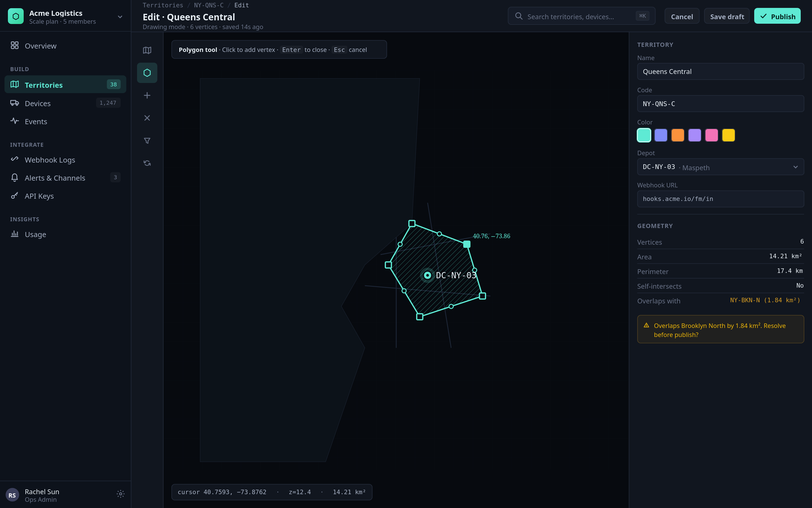Click Save draft

pyautogui.click(x=727, y=16)
